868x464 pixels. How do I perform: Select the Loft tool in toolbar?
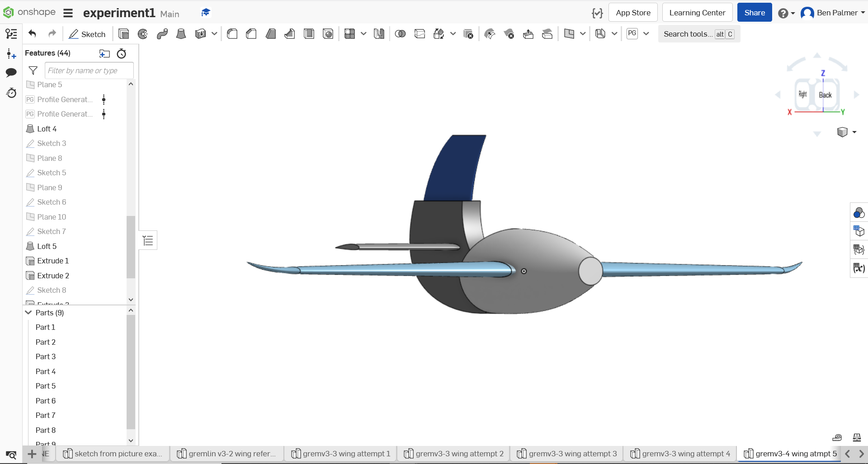pos(181,34)
